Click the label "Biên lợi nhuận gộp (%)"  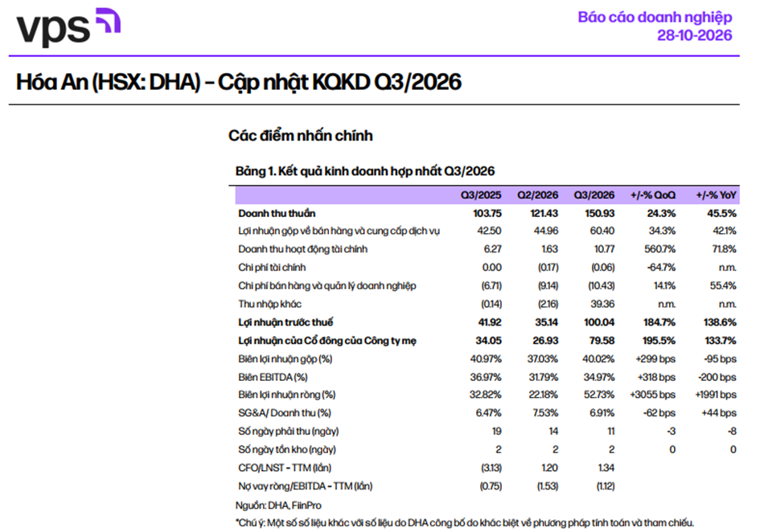(286, 359)
